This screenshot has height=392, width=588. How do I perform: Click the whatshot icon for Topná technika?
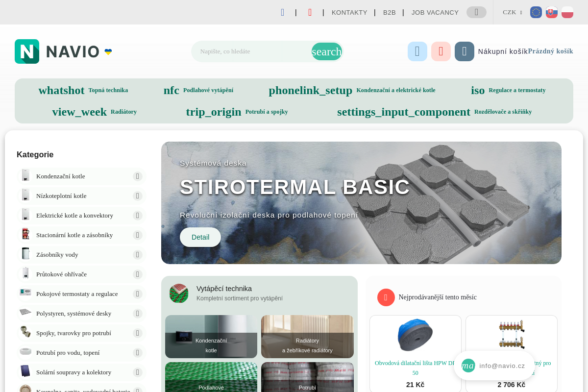(x=61, y=90)
